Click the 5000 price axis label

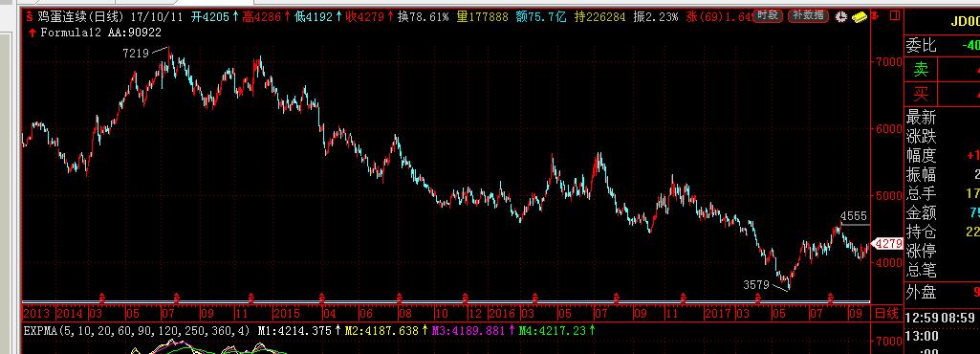point(889,195)
